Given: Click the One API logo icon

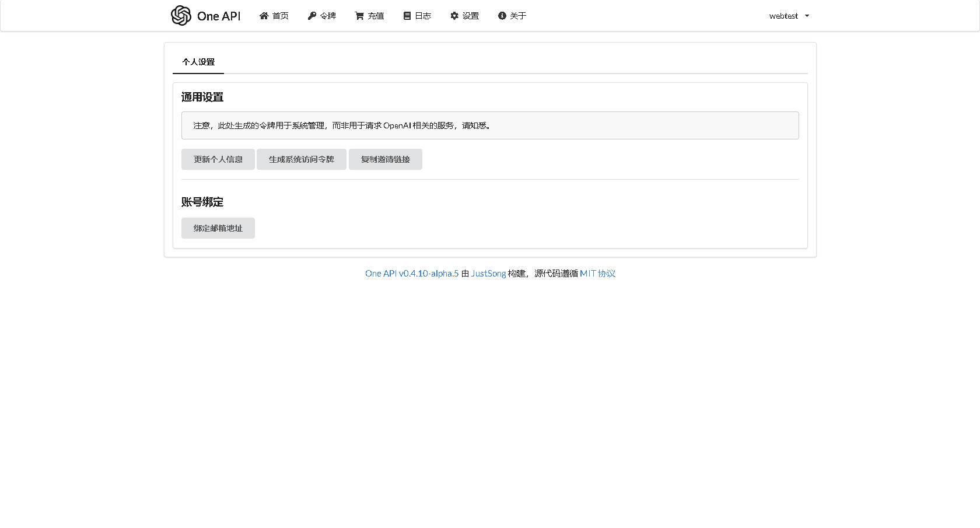Looking at the screenshot, I should click(x=181, y=16).
